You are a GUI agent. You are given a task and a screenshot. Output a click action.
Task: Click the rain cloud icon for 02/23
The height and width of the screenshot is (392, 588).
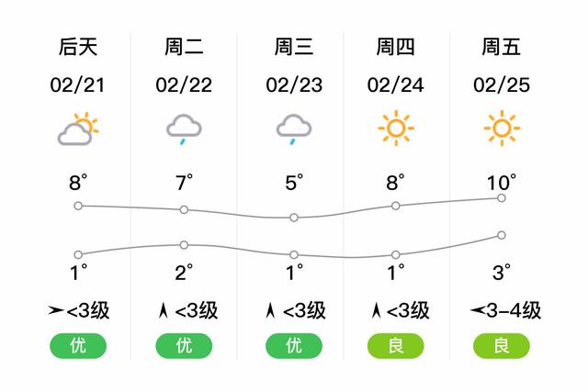point(294,129)
